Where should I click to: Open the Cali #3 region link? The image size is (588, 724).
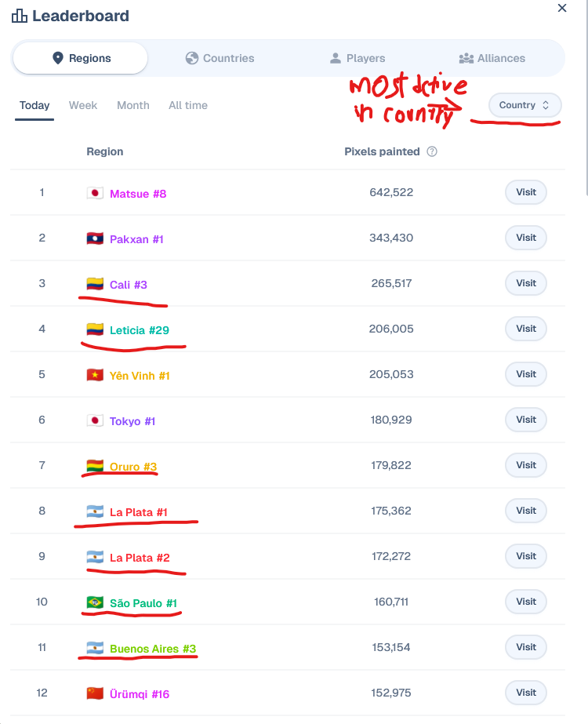[129, 285]
